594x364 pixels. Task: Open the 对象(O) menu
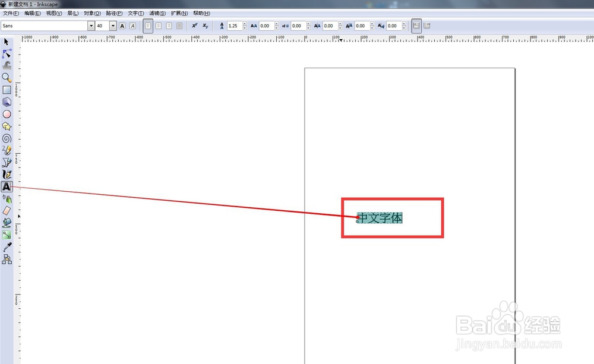coord(93,13)
